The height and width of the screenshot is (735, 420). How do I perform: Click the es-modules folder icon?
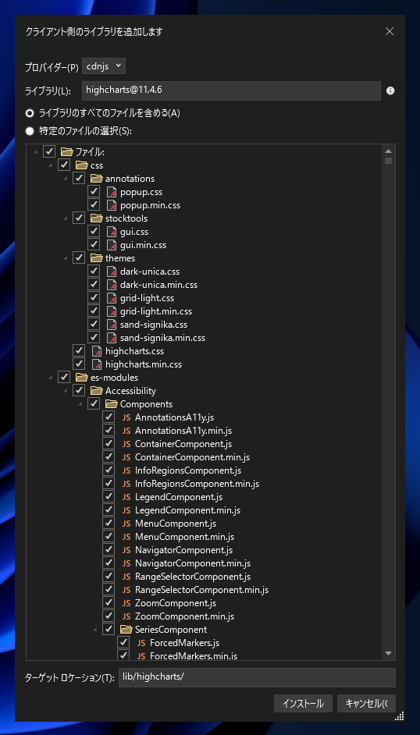(82, 377)
